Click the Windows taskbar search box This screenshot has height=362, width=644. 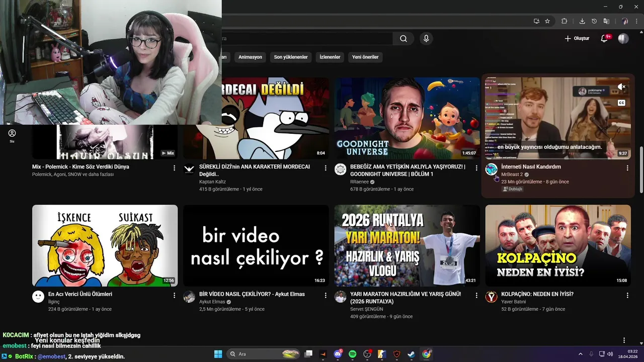(x=263, y=354)
